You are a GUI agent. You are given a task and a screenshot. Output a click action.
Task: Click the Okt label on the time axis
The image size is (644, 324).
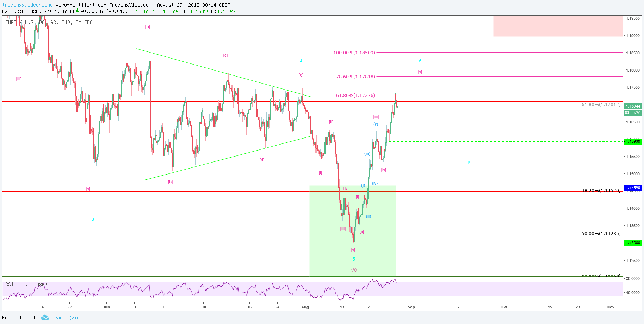(x=504, y=307)
